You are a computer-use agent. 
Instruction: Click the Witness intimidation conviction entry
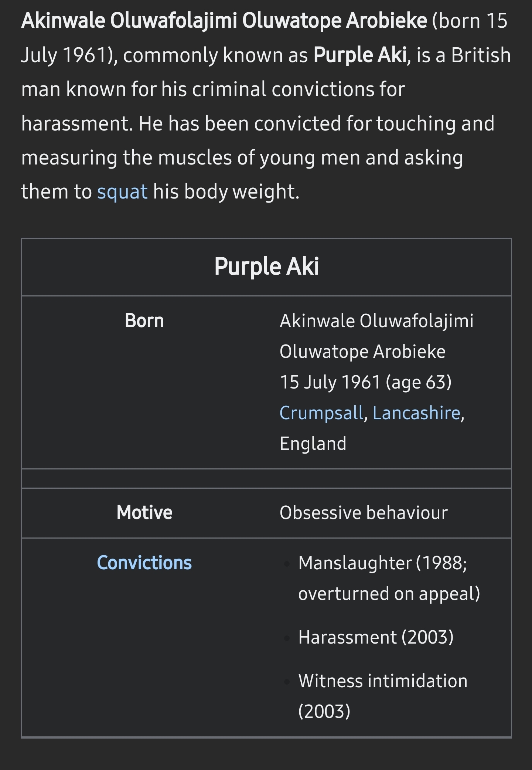click(x=383, y=696)
